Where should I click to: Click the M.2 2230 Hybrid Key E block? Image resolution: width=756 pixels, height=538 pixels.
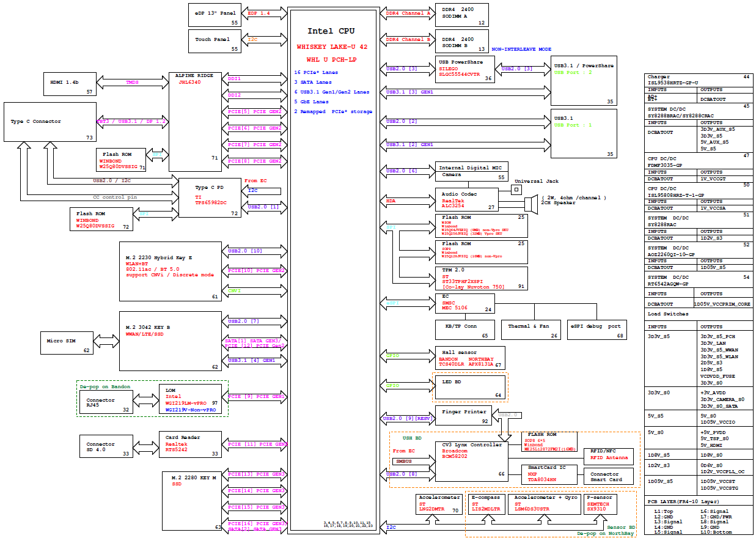point(171,271)
